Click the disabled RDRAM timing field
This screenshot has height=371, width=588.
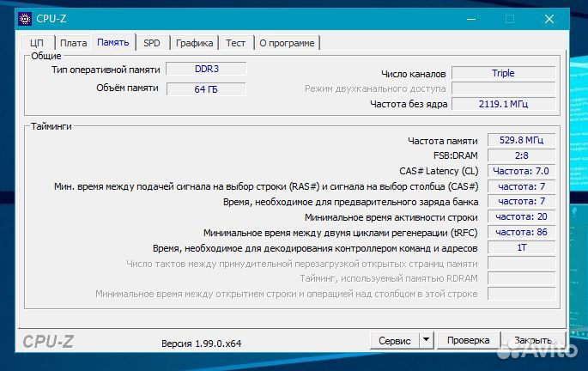[x=521, y=278]
